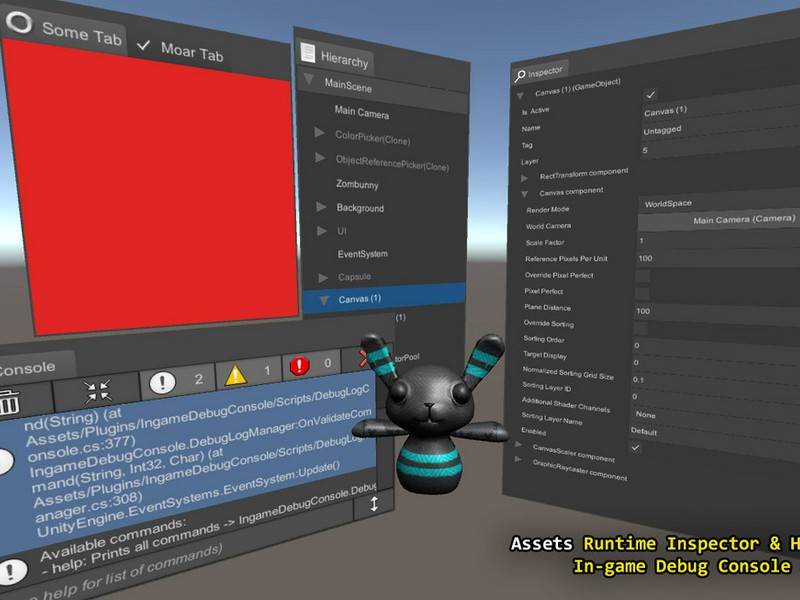Click the checkmark icon on Moar Tab
Image resolution: width=800 pixels, height=600 pixels.
(x=143, y=45)
